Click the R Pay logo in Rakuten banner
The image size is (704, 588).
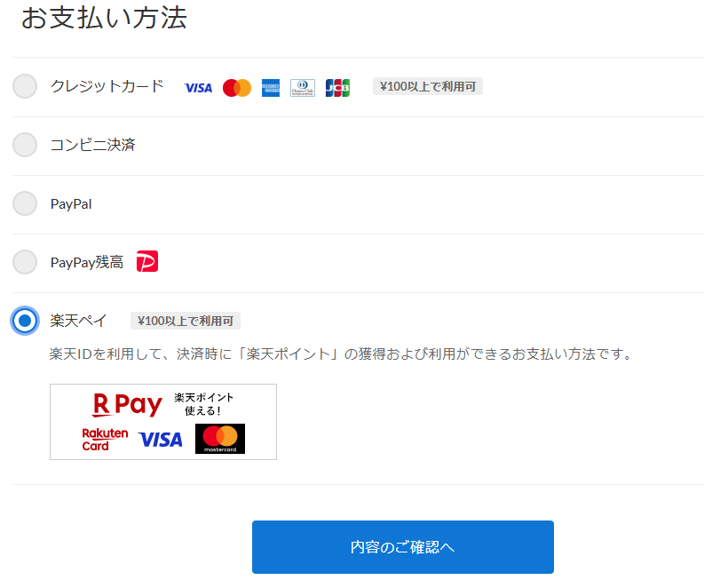tap(127, 404)
